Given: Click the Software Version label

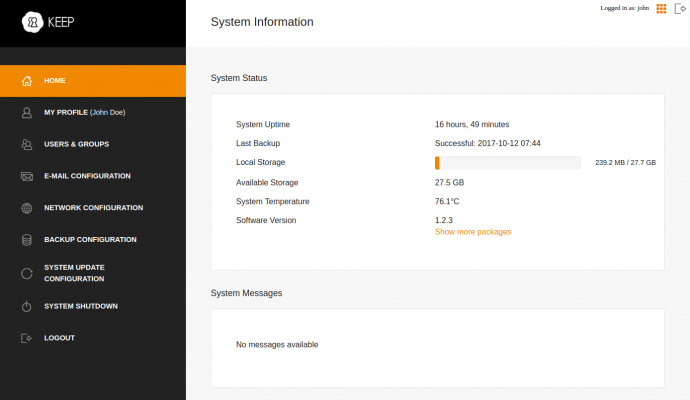Looking at the screenshot, I should pos(266,220).
